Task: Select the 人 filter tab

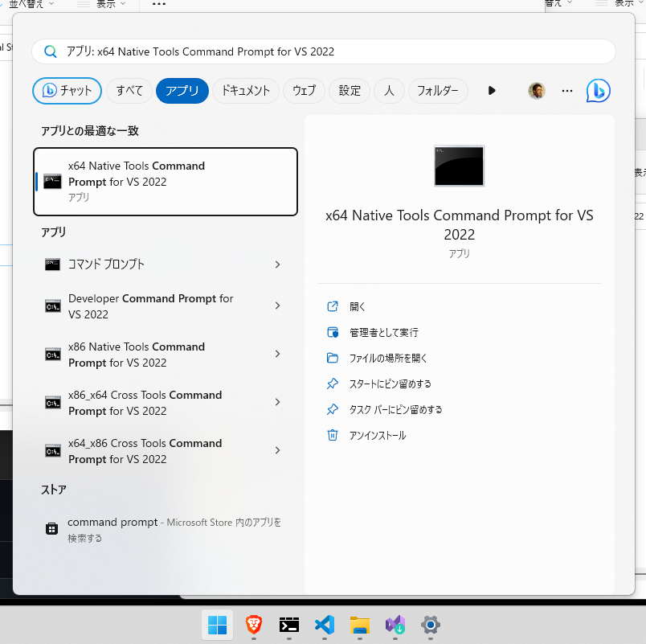Action: click(x=389, y=91)
